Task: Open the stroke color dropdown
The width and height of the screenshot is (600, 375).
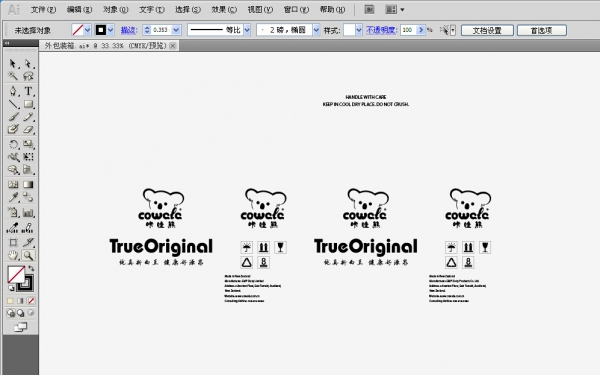Action: point(111,30)
